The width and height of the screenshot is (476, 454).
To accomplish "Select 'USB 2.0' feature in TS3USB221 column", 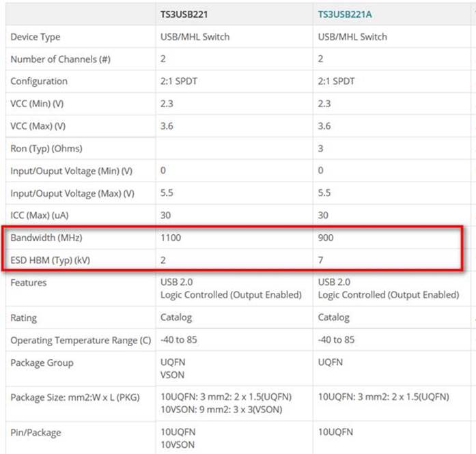I will 177,282.
